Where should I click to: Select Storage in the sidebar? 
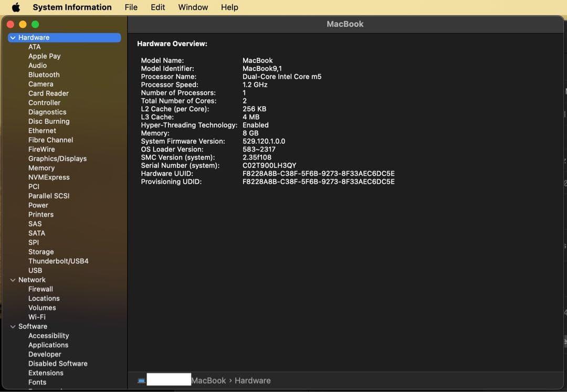[x=41, y=251]
